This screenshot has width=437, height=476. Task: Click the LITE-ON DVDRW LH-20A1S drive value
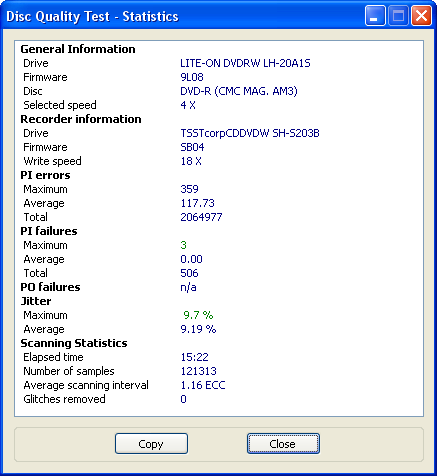[x=245, y=63]
